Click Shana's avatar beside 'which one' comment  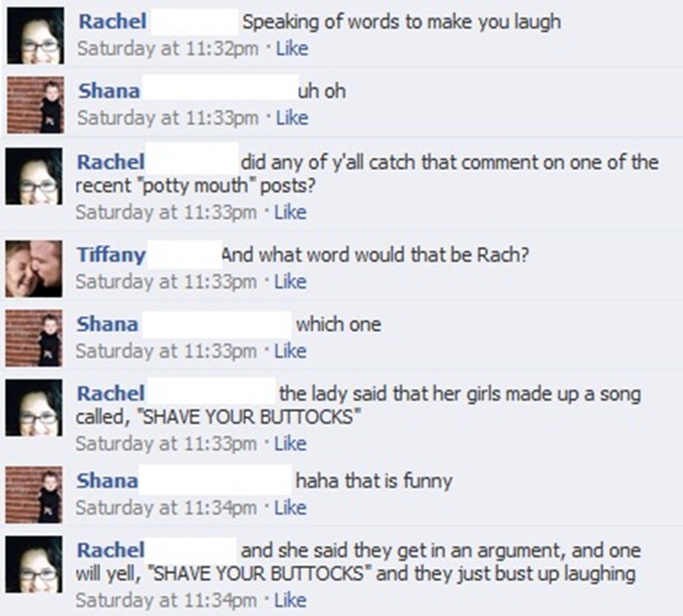[x=35, y=338]
